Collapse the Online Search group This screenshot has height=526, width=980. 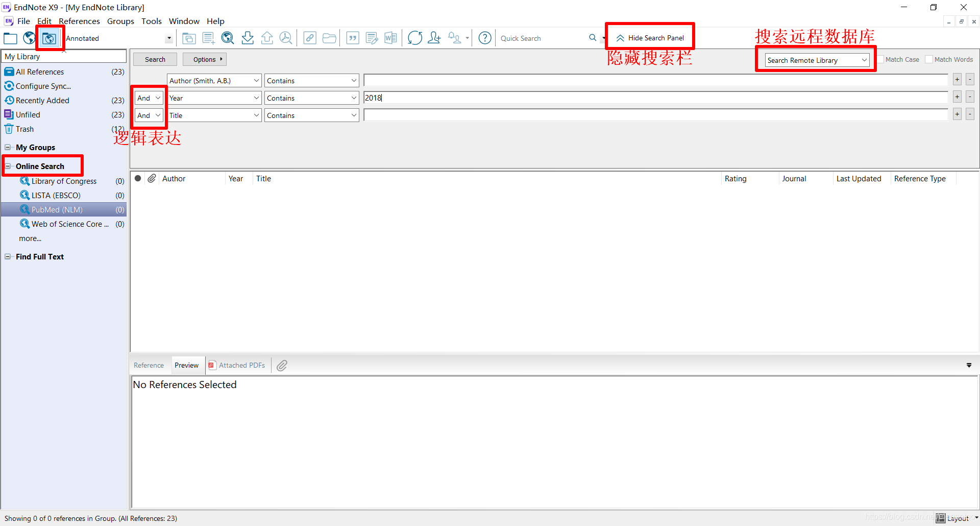tap(8, 166)
